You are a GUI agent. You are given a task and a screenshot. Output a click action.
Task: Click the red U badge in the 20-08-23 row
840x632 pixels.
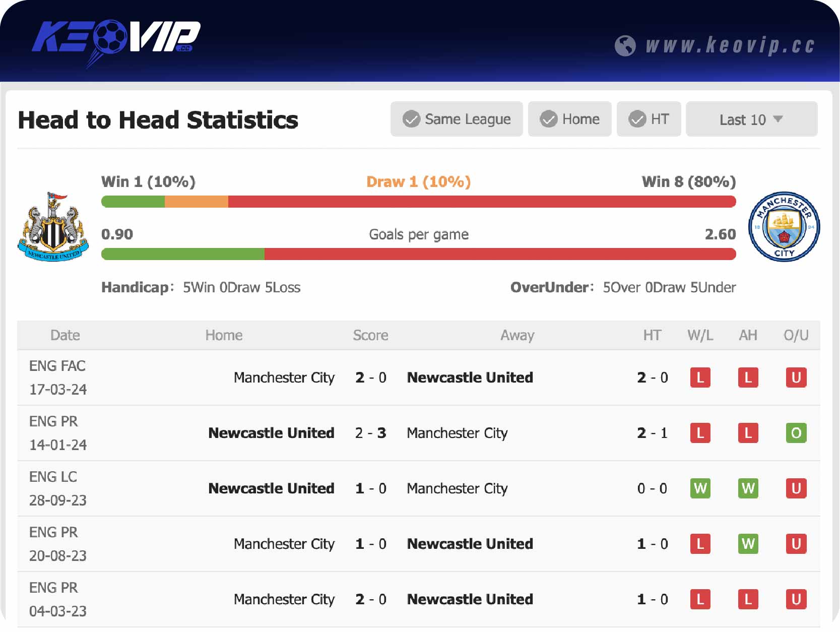(x=796, y=544)
